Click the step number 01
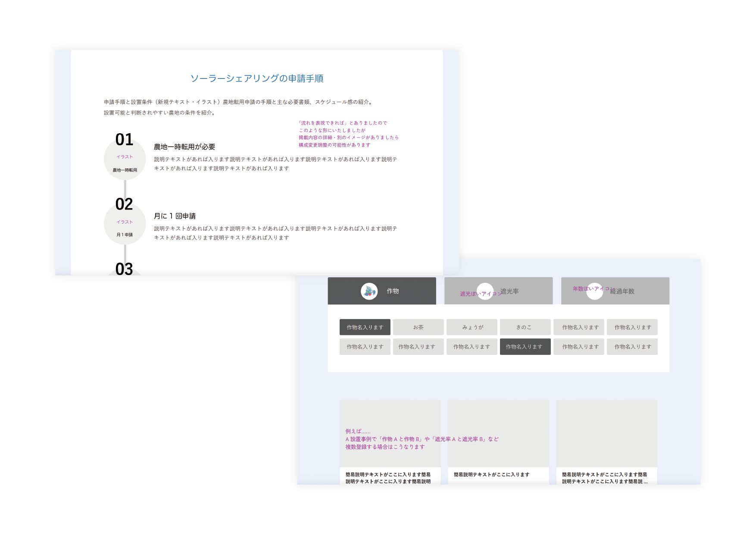 (124, 140)
